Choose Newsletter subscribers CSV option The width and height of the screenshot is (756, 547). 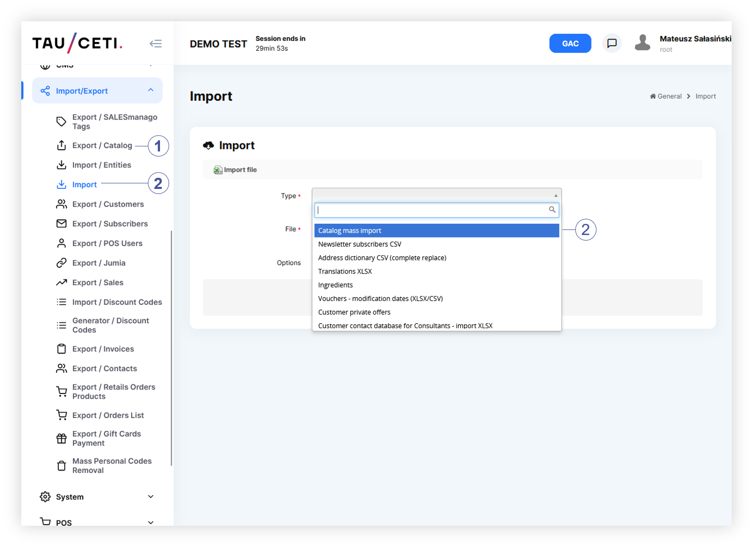coord(360,244)
